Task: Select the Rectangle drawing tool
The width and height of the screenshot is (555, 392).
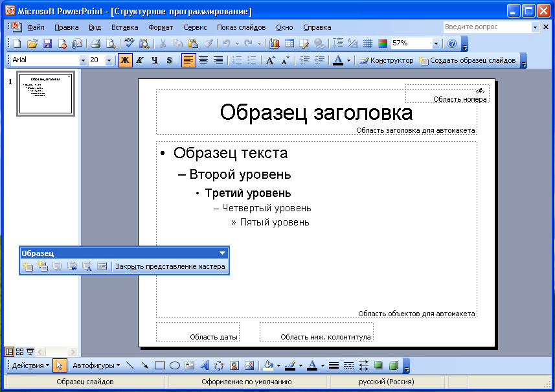Action: coord(160,365)
